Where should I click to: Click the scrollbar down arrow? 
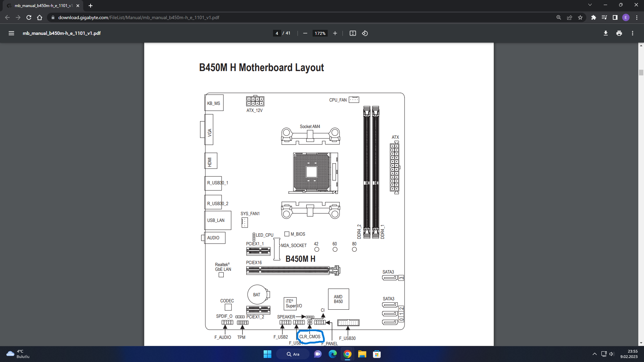(x=641, y=343)
